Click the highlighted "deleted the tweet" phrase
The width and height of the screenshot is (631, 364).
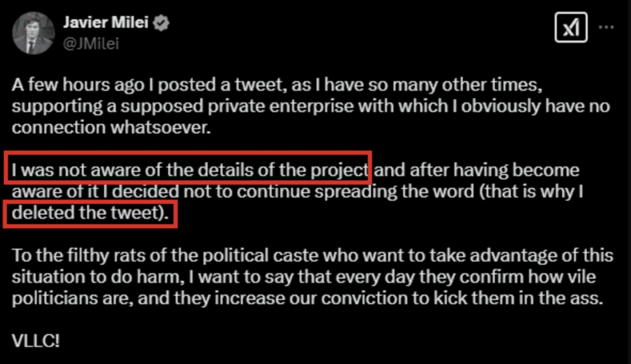[89, 215]
